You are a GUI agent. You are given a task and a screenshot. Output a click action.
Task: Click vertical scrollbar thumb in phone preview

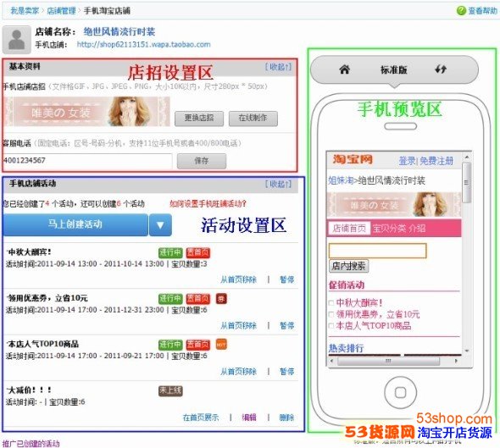(x=466, y=183)
